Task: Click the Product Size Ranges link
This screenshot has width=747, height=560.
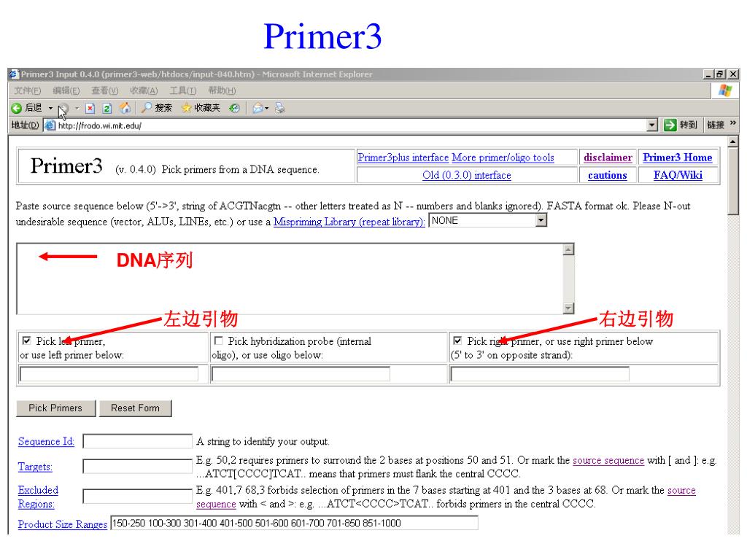Action: pos(63,524)
